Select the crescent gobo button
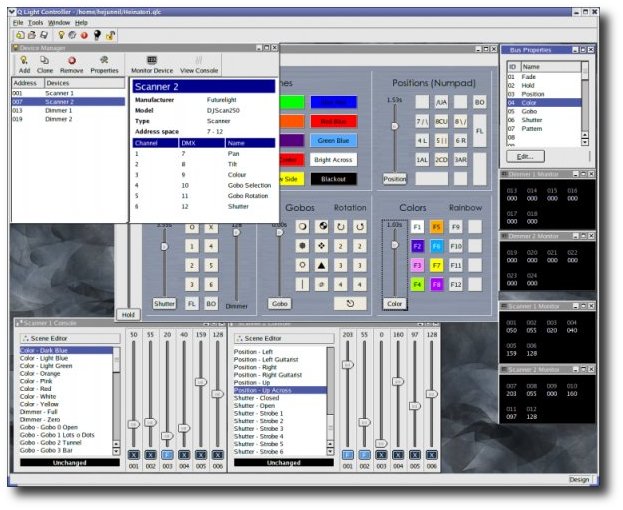 [302, 227]
